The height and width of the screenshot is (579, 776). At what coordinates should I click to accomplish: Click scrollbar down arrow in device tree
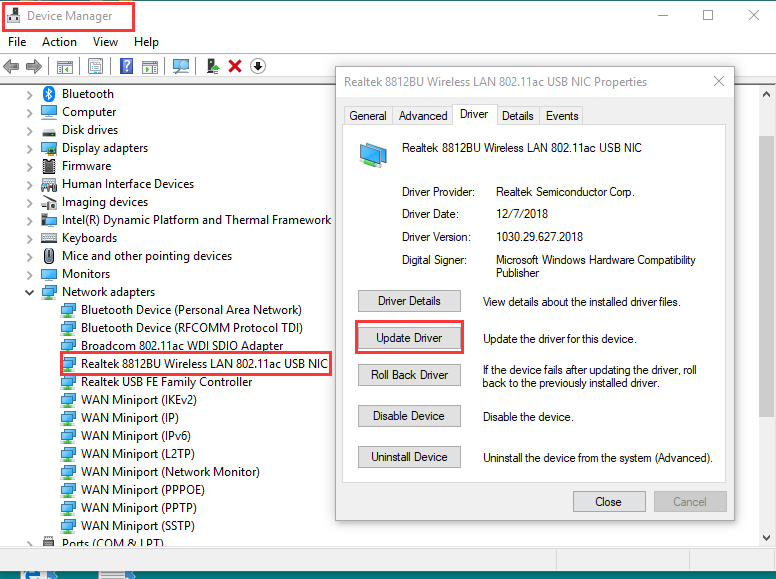766,537
